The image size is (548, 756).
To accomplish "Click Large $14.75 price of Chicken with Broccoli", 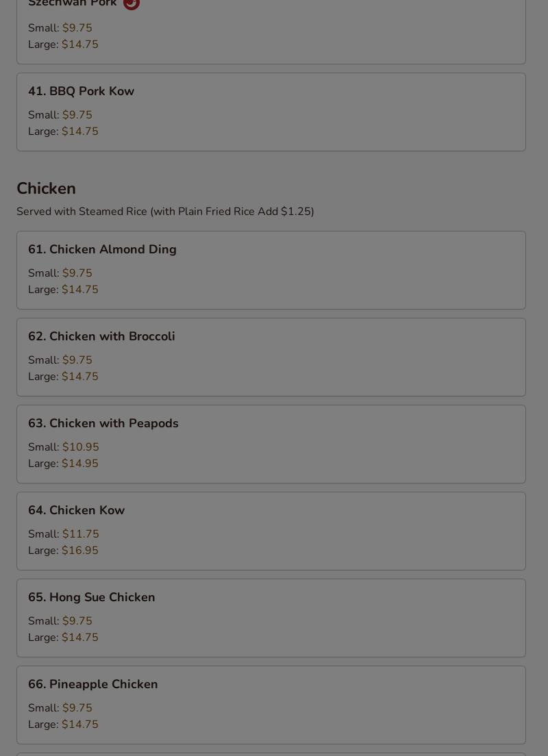I will pyautogui.click(x=63, y=377).
